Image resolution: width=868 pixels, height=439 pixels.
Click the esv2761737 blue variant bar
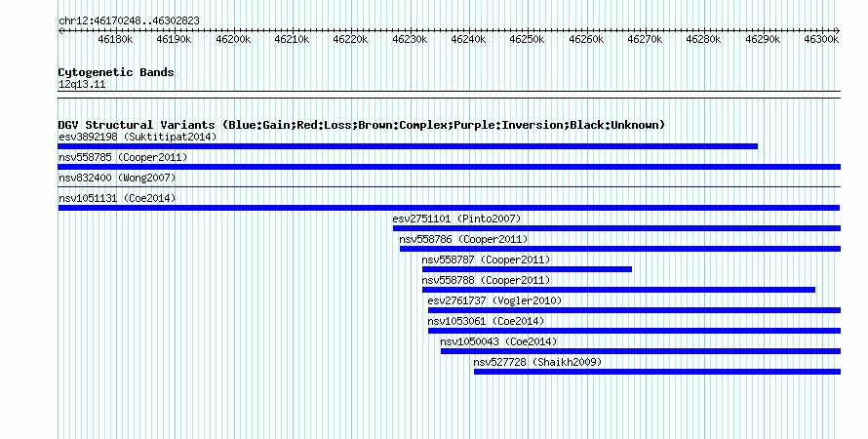pos(634,310)
